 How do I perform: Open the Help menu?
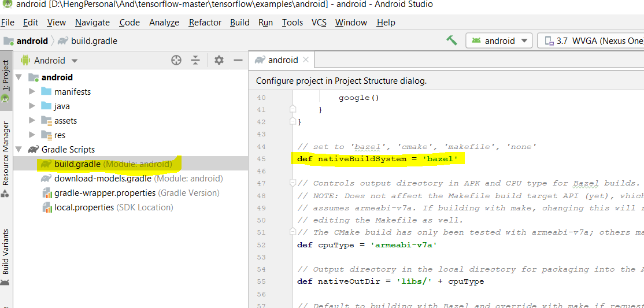(386, 23)
